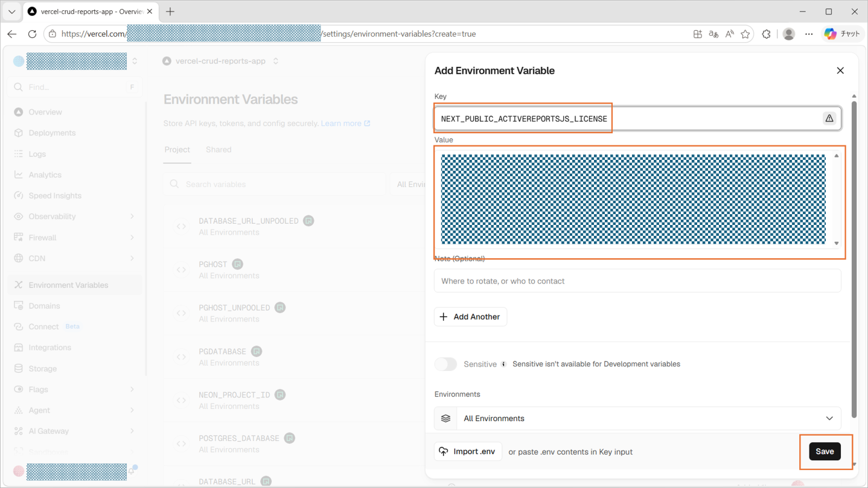Click the browser read aloud icon
The width and height of the screenshot is (868, 488).
(730, 34)
